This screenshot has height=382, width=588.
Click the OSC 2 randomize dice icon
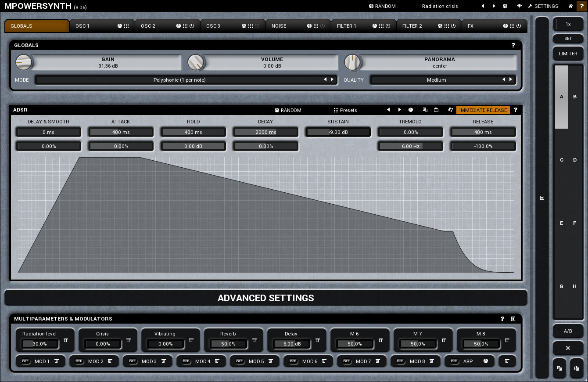point(179,26)
